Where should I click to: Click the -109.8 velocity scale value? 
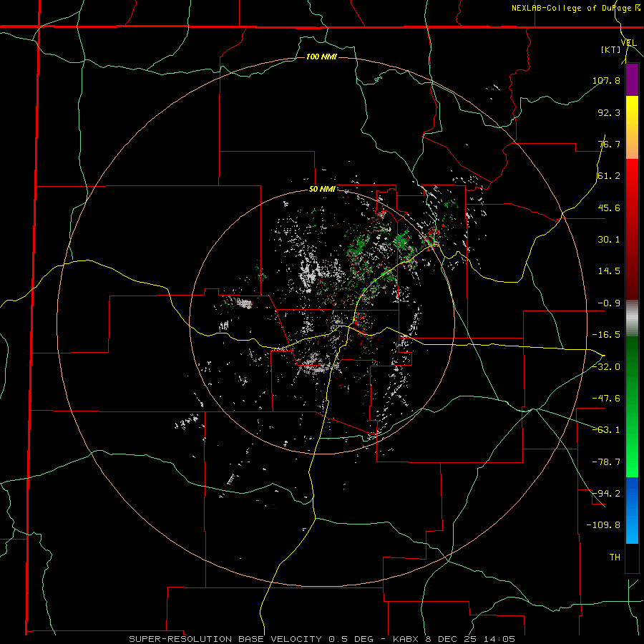603,525
